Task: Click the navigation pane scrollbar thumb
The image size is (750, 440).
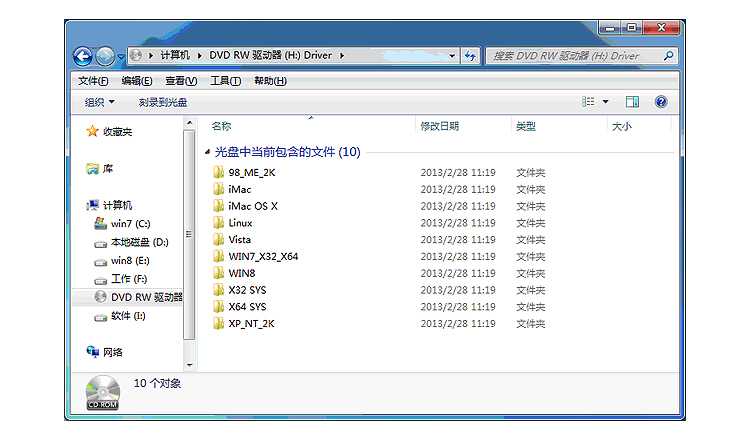Action: [189, 234]
